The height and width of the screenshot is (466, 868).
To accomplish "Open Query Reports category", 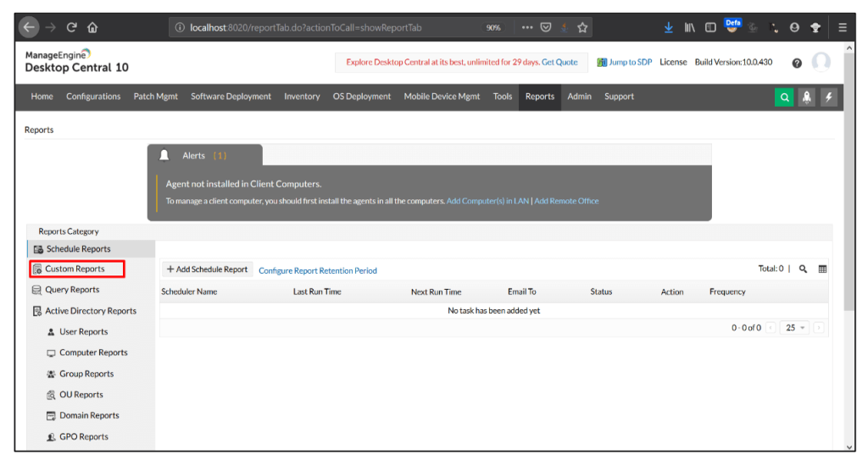I will coord(72,290).
